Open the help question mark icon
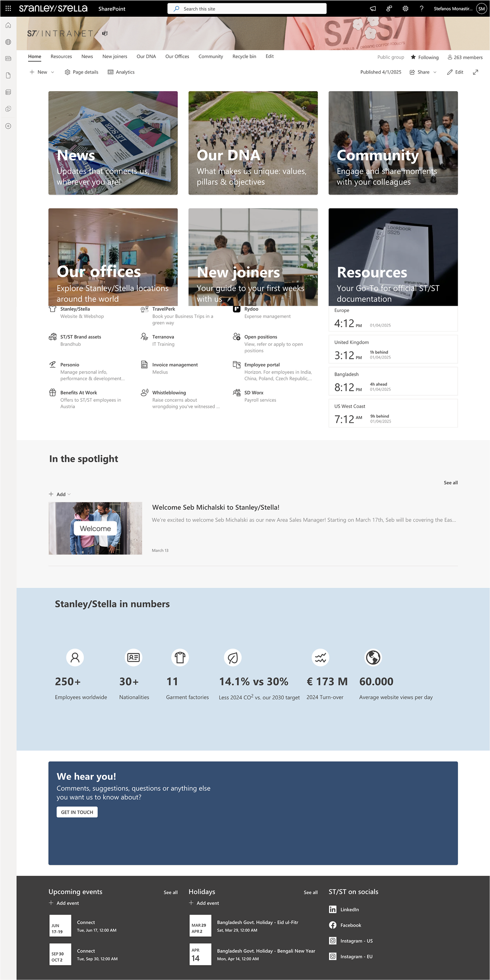This screenshot has width=490, height=980. point(421,9)
